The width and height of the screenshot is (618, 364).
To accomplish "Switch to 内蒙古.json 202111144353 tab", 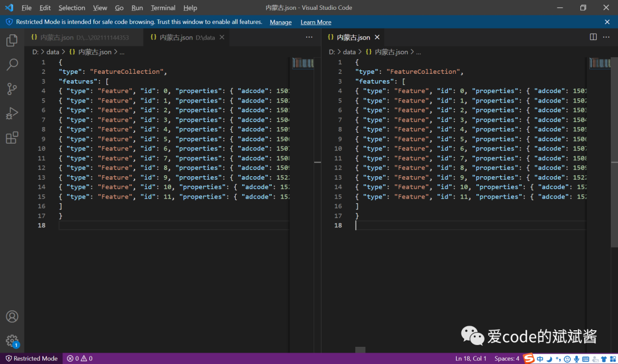I will coord(84,37).
